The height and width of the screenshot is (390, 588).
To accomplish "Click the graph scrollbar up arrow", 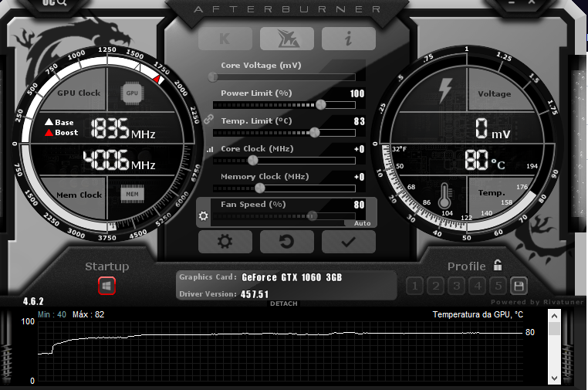I will tap(554, 316).
